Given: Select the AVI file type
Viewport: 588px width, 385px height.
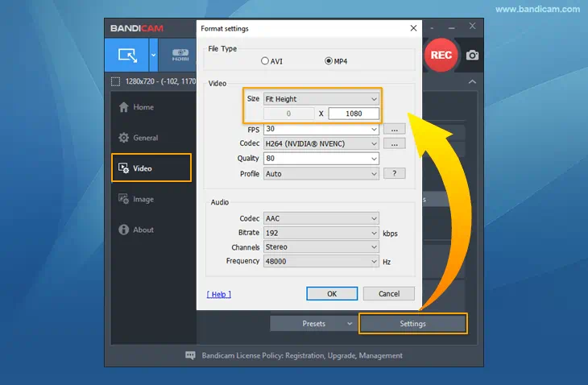Looking at the screenshot, I should tap(271, 61).
